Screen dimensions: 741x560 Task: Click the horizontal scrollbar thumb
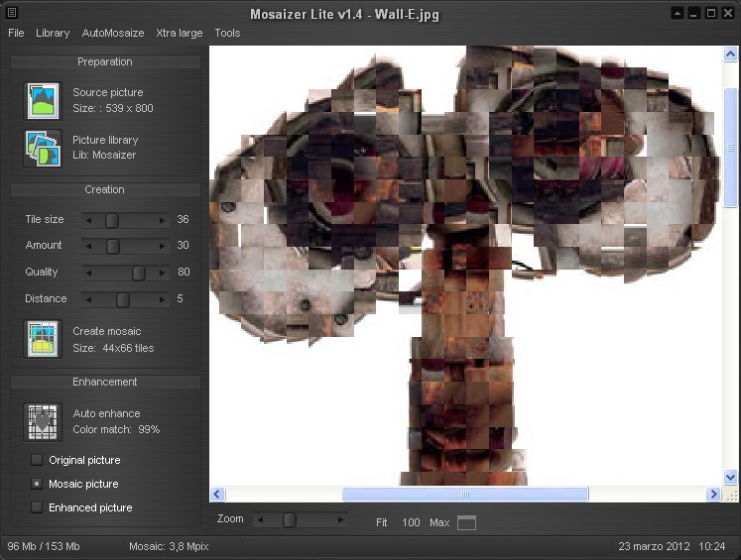coord(465,495)
